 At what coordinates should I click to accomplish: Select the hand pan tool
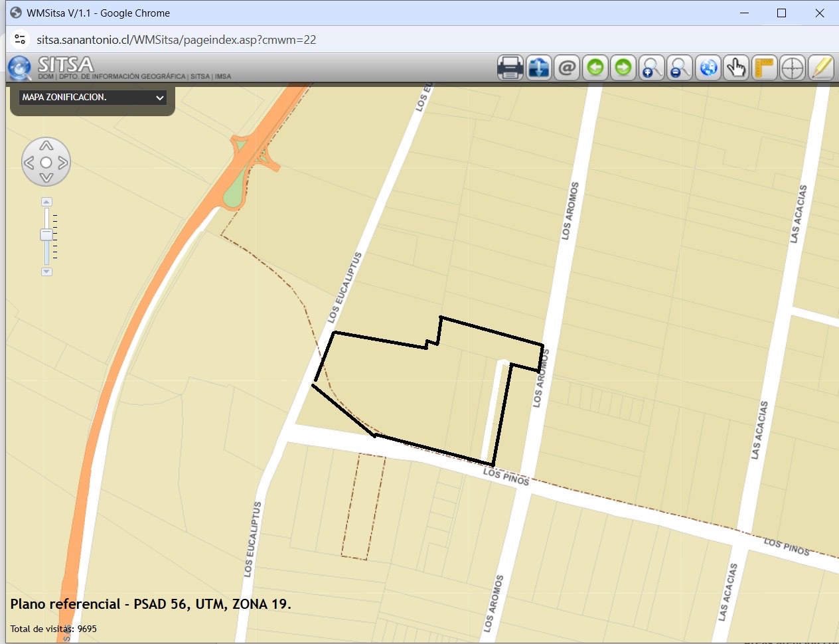pos(736,68)
